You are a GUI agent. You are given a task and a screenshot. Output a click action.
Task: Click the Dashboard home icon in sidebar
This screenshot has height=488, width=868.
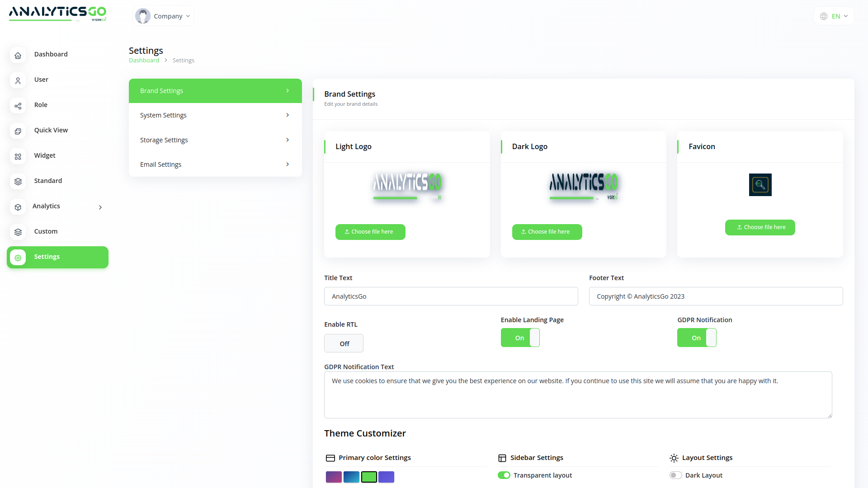click(x=18, y=55)
